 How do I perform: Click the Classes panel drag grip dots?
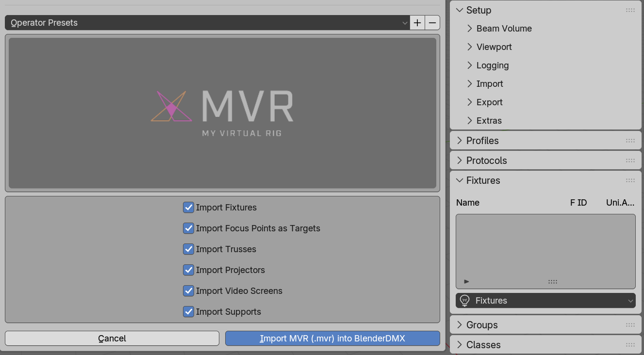click(x=630, y=345)
